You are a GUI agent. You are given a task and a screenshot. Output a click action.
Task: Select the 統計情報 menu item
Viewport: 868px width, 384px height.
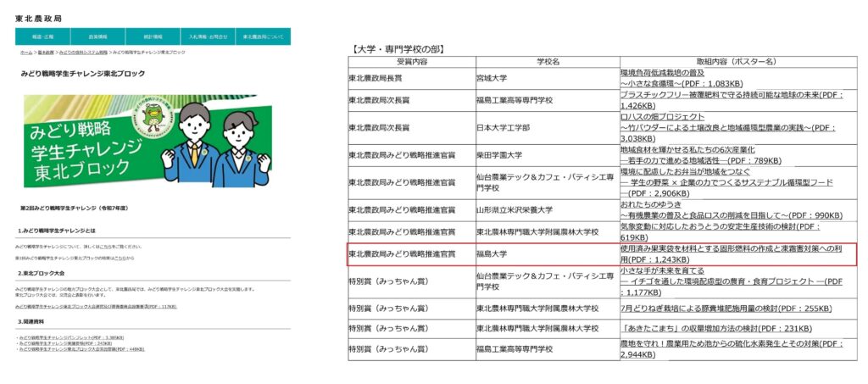153,37
